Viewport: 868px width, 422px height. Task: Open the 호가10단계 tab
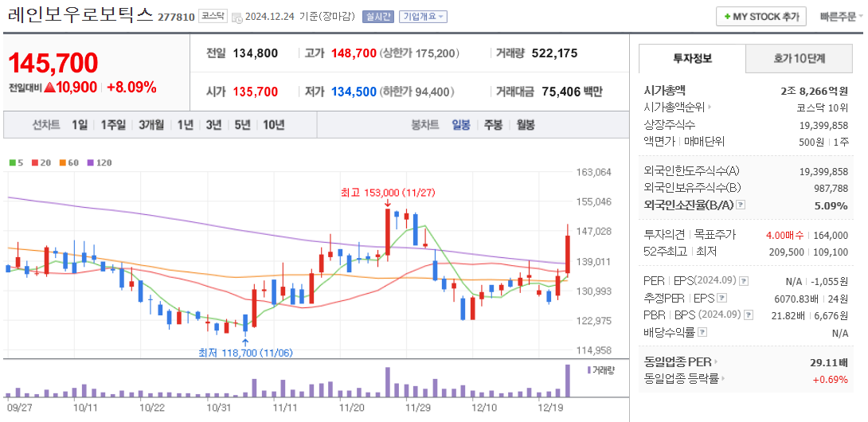tap(800, 58)
